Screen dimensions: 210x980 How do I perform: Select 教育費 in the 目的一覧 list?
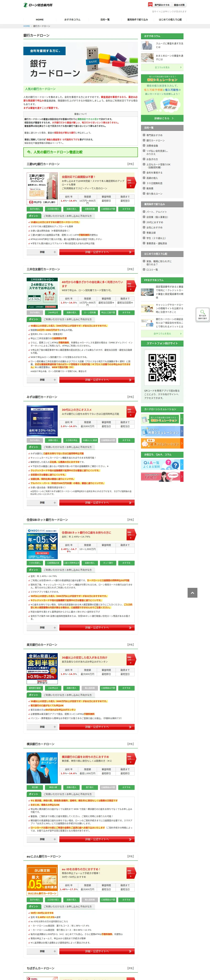coord(150,189)
